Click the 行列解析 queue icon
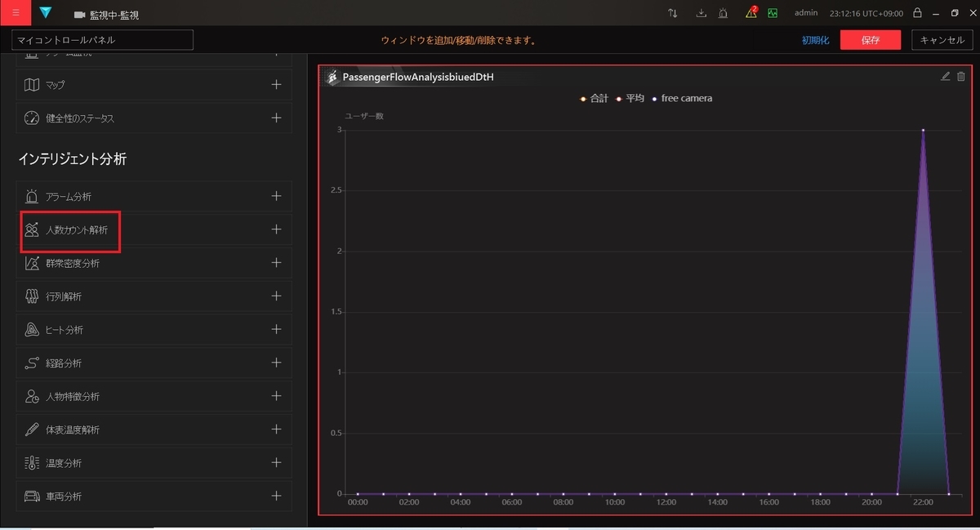 click(32, 296)
